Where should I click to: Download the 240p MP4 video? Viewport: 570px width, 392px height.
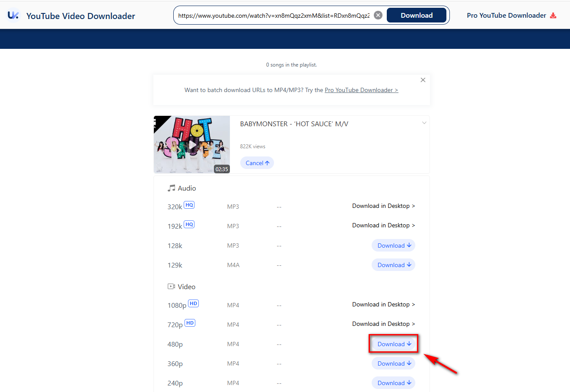[393, 383]
